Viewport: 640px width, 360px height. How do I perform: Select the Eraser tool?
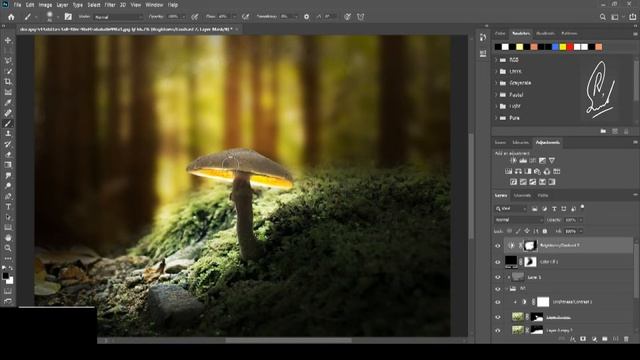(8, 154)
